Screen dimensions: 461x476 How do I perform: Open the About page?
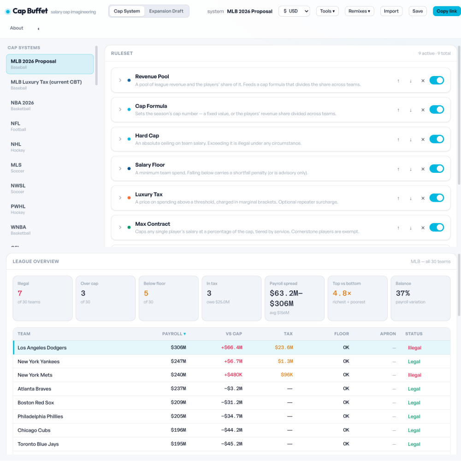click(17, 28)
